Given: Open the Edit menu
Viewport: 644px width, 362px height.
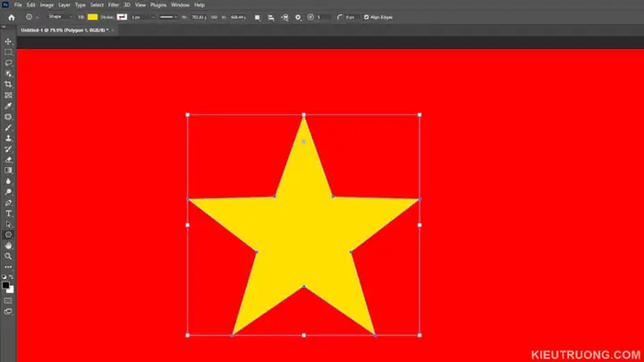Looking at the screenshot, I should tap(31, 5).
